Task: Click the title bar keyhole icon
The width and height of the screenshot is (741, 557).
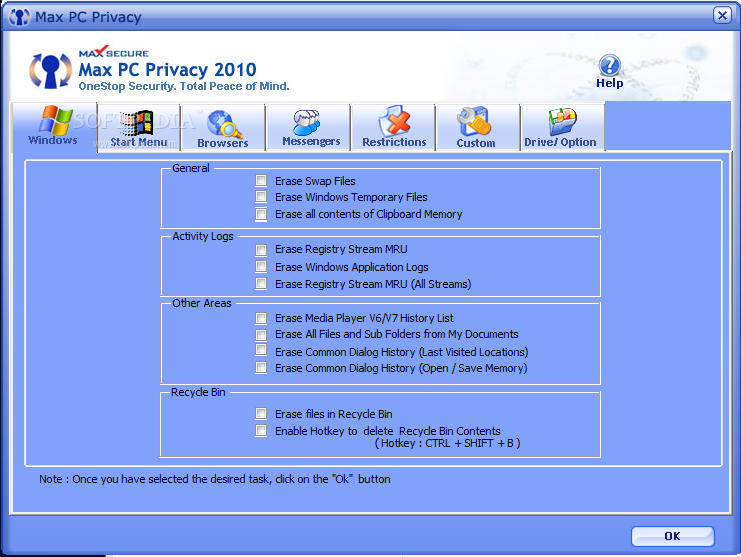Action: pos(19,17)
